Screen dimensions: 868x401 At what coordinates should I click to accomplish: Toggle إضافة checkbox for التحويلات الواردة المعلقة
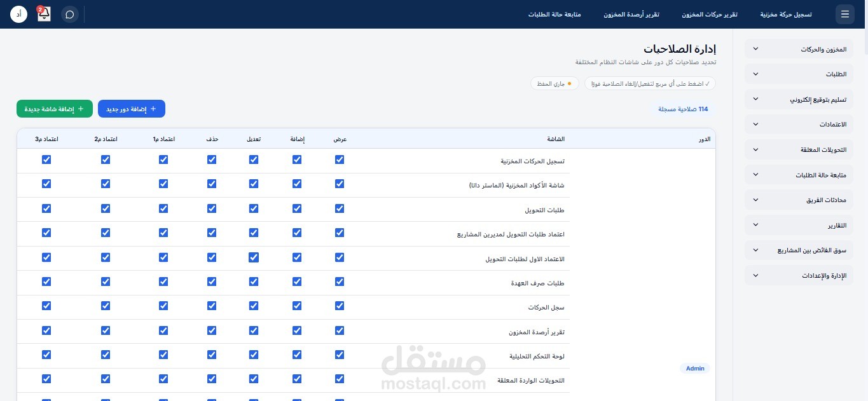coord(297,379)
